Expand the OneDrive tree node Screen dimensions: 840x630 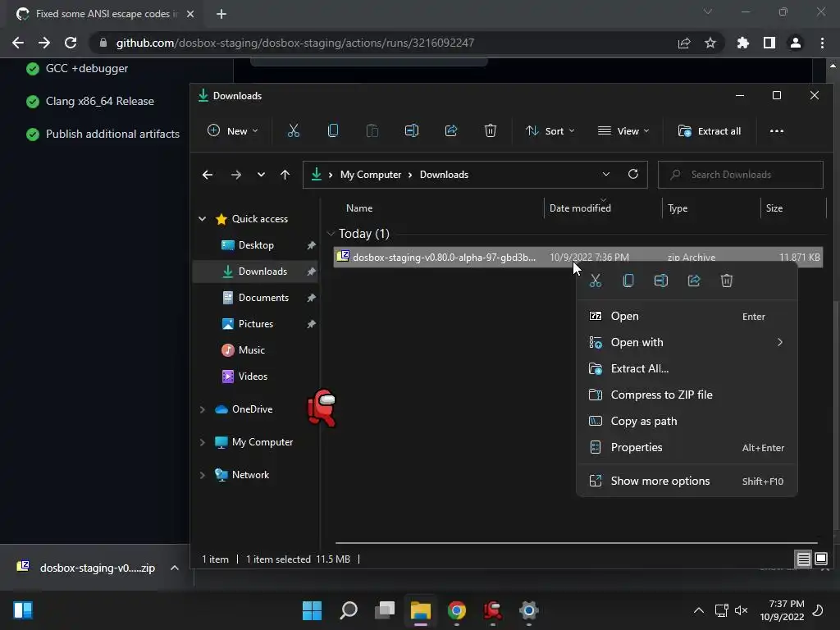(203, 409)
